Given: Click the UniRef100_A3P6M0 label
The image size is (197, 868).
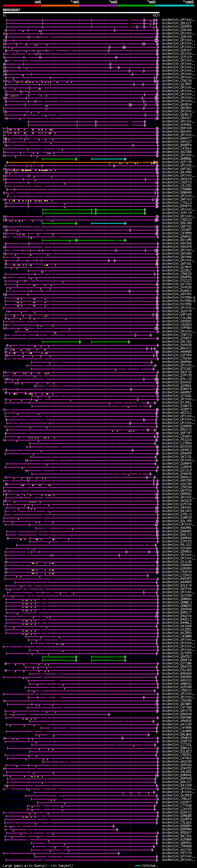Looking at the screenshot, I should (x=177, y=568).
